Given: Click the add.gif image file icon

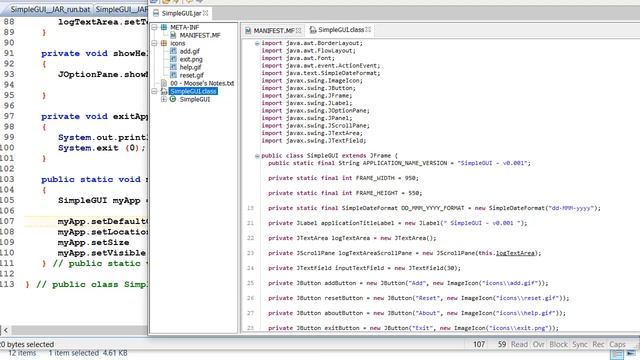Looking at the screenshot, I should tap(173, 51).
